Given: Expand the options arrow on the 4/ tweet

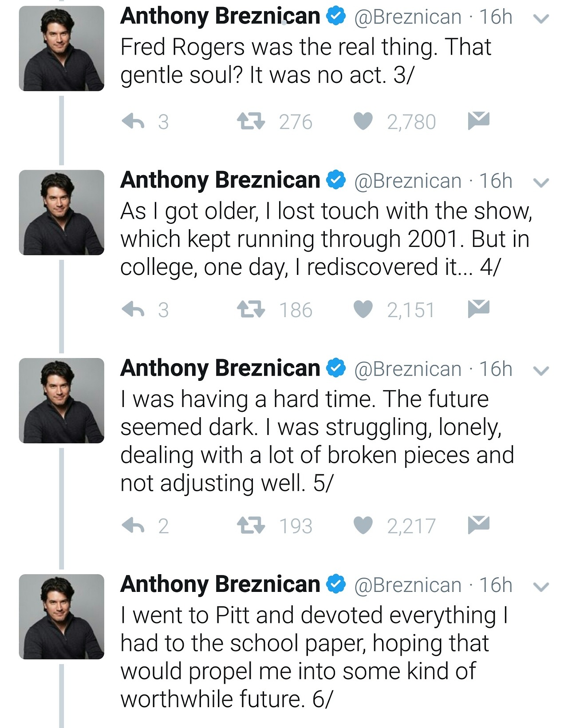Looking at the screenshot, I should click(x=541, y=183).
